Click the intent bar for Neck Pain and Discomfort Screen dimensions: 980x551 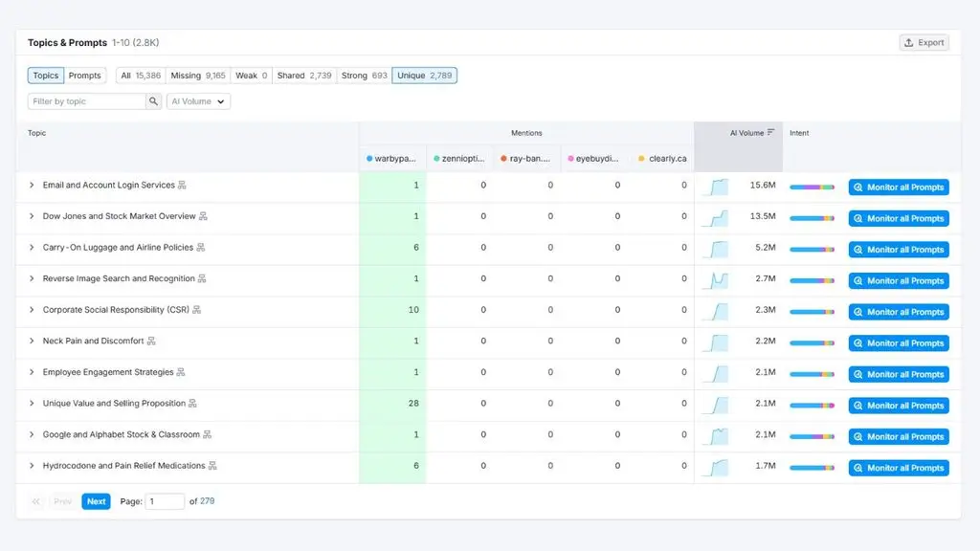812,343
